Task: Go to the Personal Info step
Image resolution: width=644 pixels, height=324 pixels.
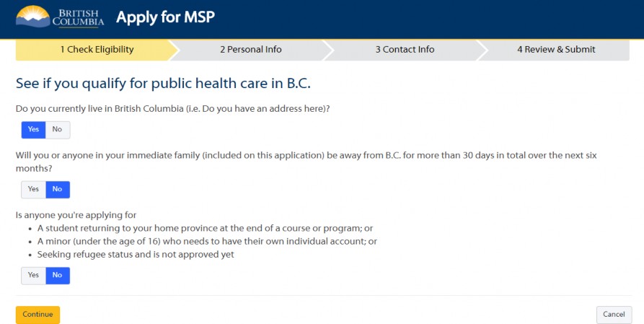Action: (x=251, y=50)
